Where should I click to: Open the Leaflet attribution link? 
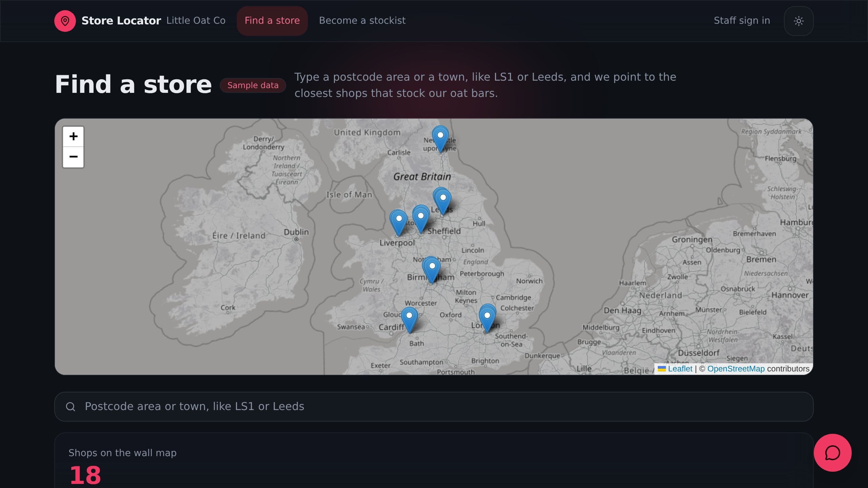pos(680,369)
